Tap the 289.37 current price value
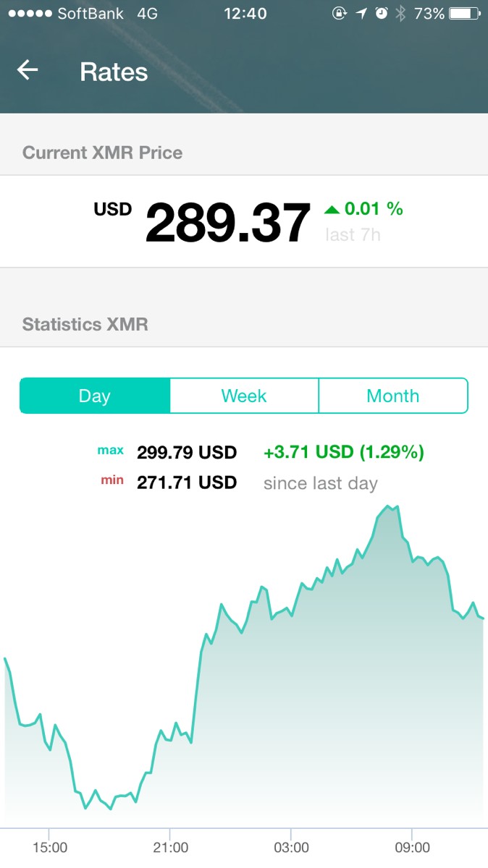 [227, 224]
